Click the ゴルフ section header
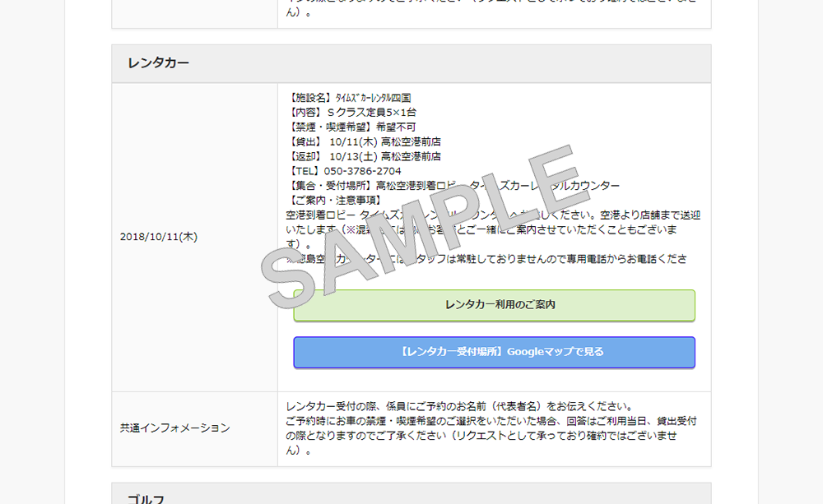Image resolution: width=823 pixels, height=504 pixels. coord(146,498)
